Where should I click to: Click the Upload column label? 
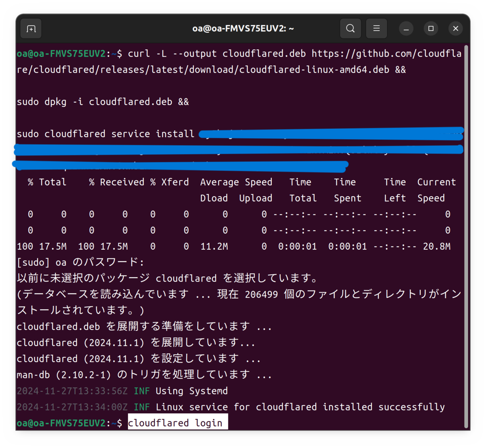click(x=256, y=198)
